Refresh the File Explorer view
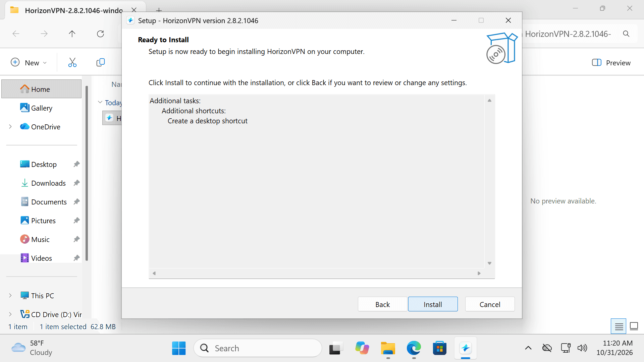The image size is (644, 362). tap(100, 34)
